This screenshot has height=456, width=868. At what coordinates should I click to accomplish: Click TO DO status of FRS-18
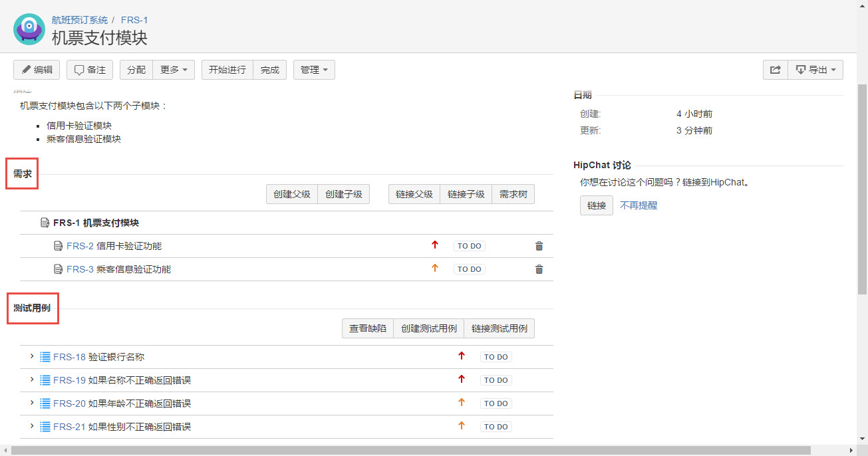(x=496, y=357)
